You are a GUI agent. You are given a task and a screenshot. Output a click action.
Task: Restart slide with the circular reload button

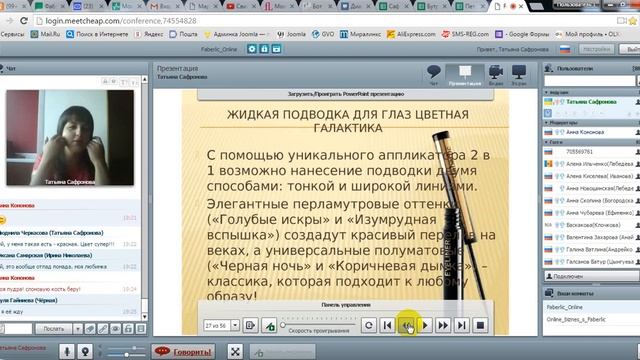(x=369, y=325)
